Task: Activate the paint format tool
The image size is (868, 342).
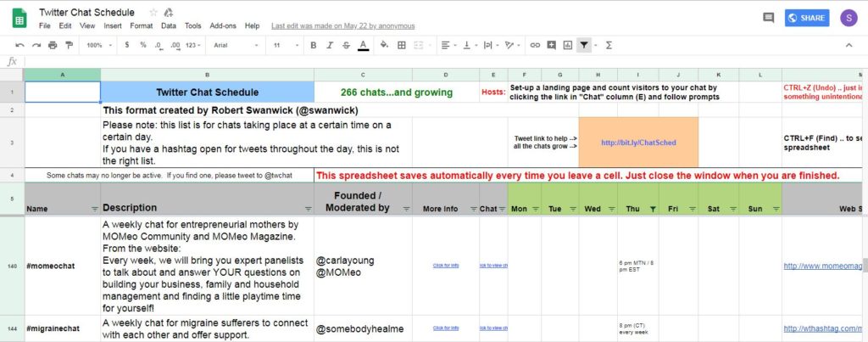Action: point(69,45)
